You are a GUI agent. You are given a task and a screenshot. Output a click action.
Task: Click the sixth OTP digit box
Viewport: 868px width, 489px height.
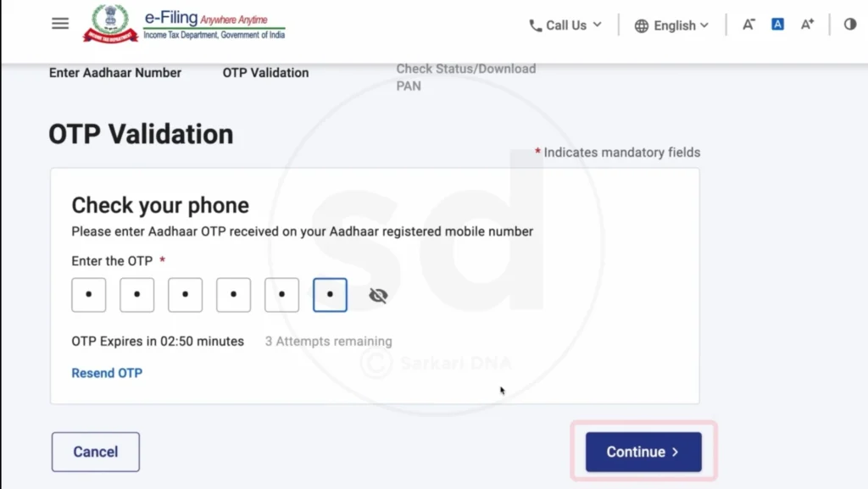(x=330, y=296)
